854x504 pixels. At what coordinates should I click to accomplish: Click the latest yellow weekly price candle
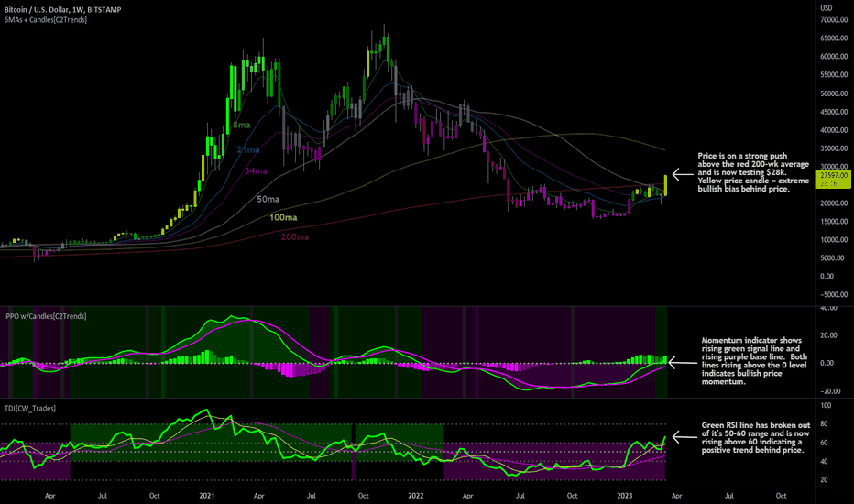click(665, 185)
